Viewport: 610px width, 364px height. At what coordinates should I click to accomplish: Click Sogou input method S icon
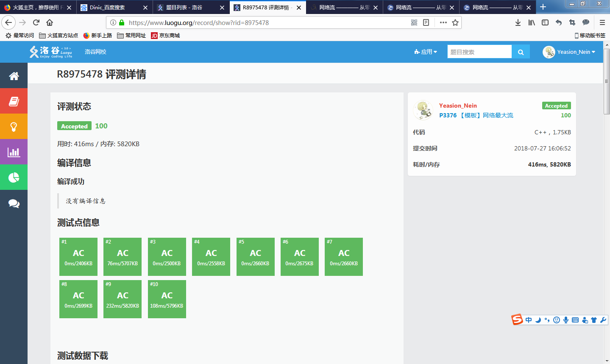pyautogui.click(x=517, y=320)
